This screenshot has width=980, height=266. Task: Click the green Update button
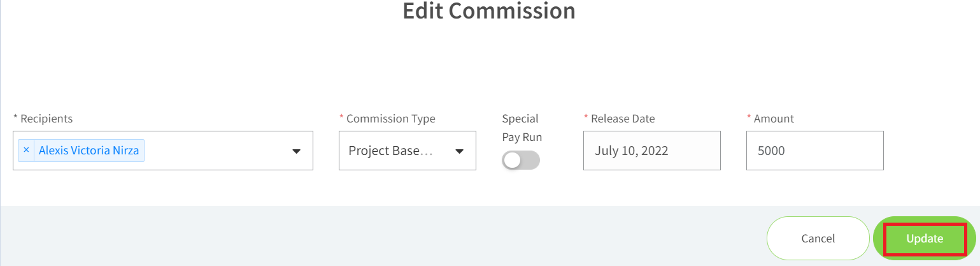click(x=925, y=238)
